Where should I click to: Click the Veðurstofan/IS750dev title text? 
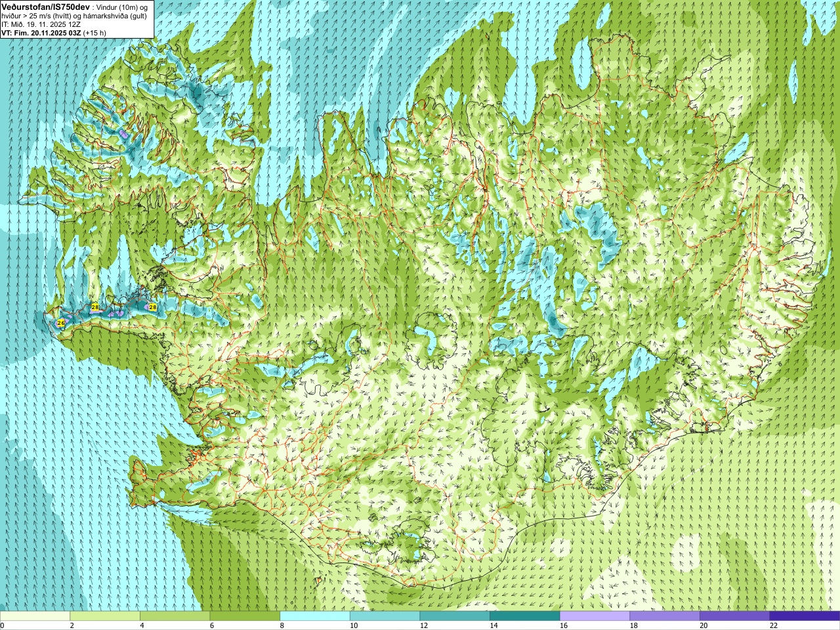pyautogui.click(x=46, y=7)
